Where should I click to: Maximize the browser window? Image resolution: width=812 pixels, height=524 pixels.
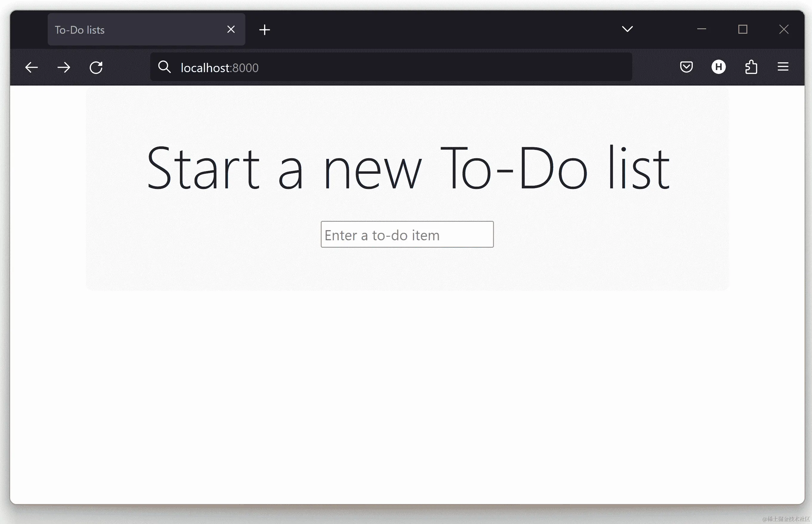coord(743,29)
